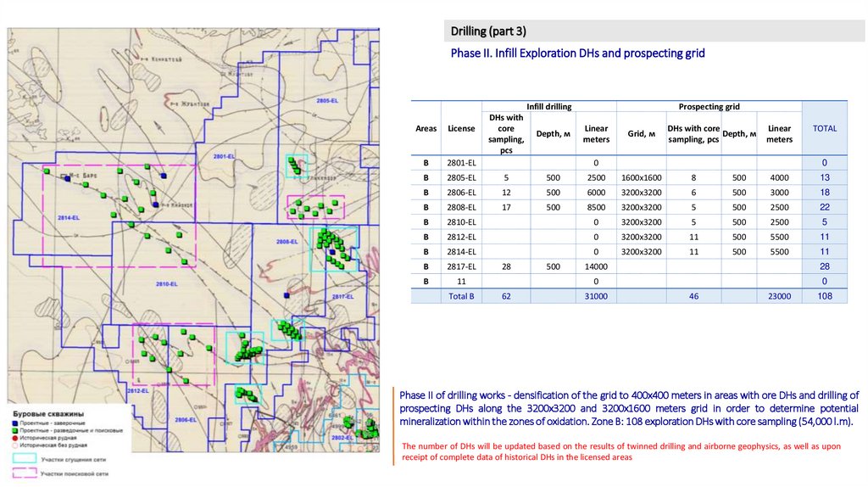Image resolution: width=868 pixels, height=487 pixels.
Task: Click the hollow circle legend symbol for barren historical holes
Action: click(x=15, y=445)
